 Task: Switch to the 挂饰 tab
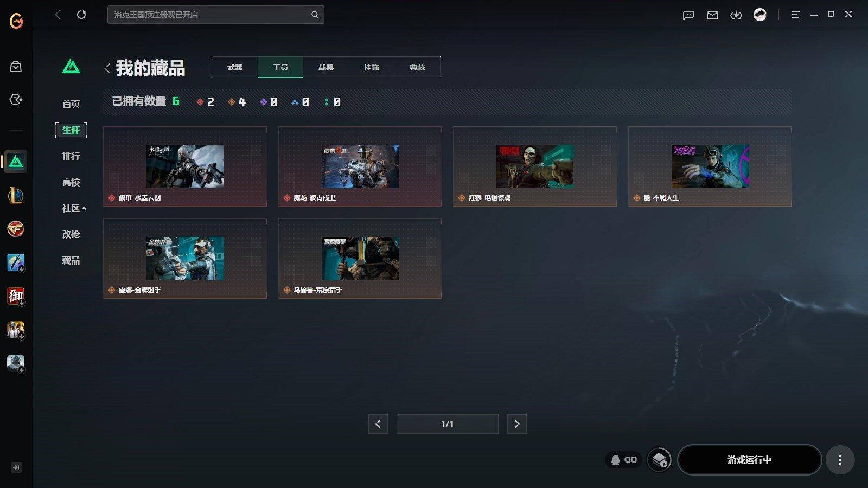[372, 67]
